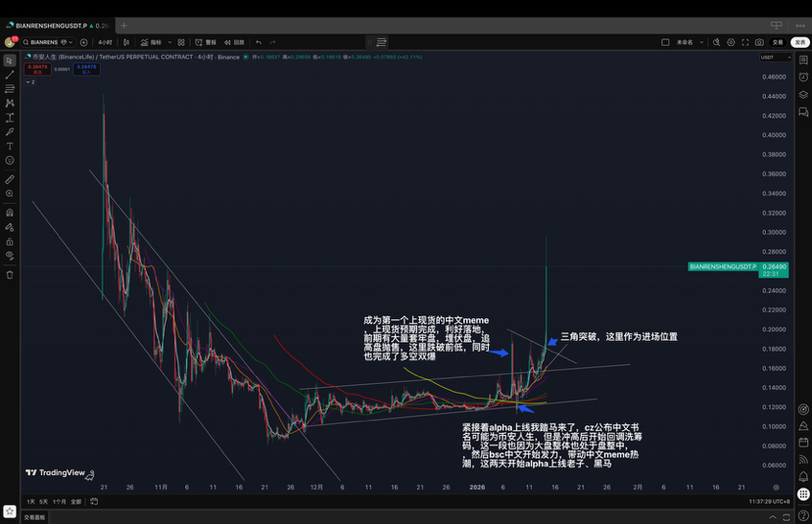
Task: Open the 指标 indicators menu
Action: coord(152,42)
